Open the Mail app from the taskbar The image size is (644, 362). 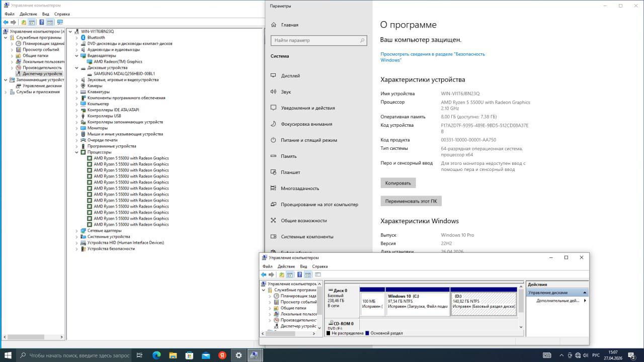pos(206,355)
